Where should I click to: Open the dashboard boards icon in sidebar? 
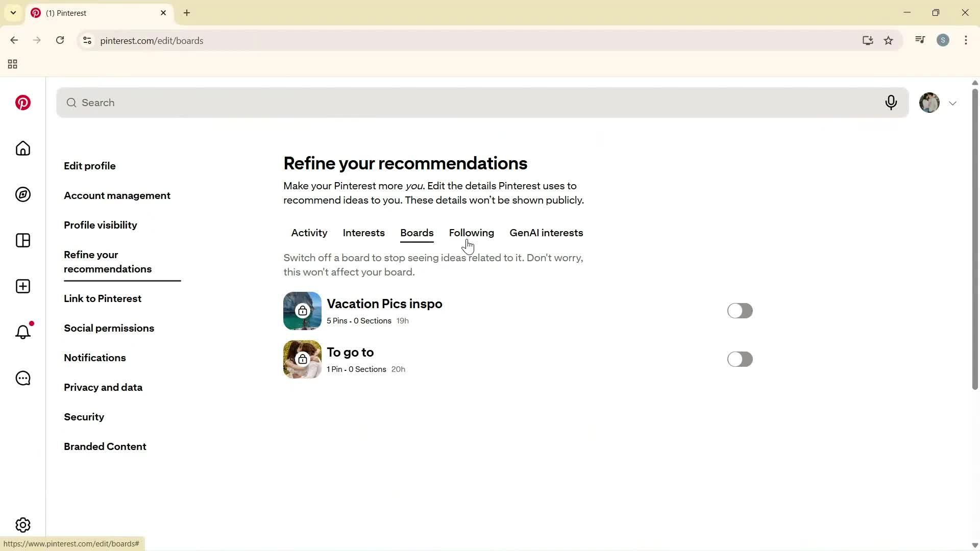click(22, 240)
